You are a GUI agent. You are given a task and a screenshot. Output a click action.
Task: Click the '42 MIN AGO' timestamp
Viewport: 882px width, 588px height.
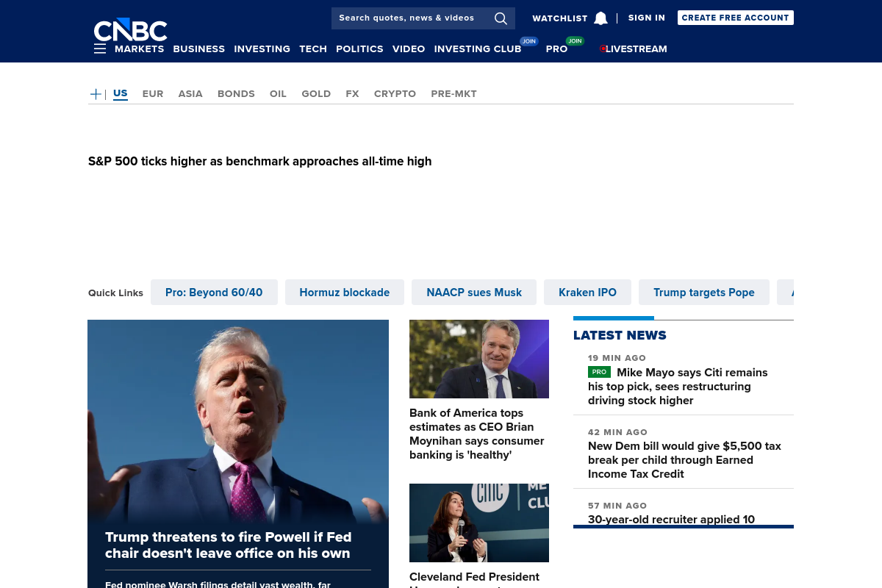coord(617,432)
